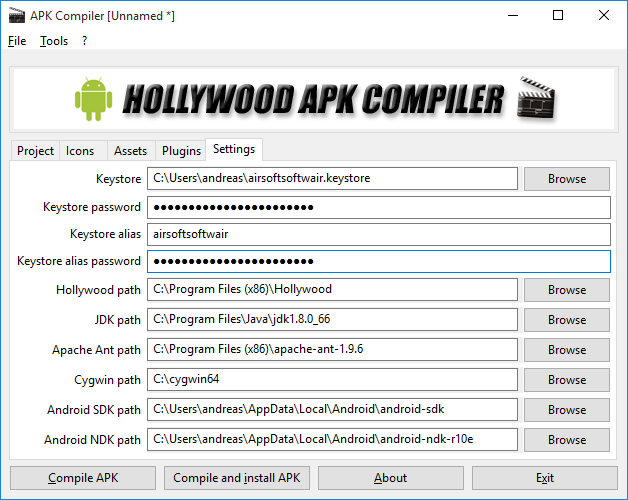Open the File menu
The image size is (628, 500).
17,41
